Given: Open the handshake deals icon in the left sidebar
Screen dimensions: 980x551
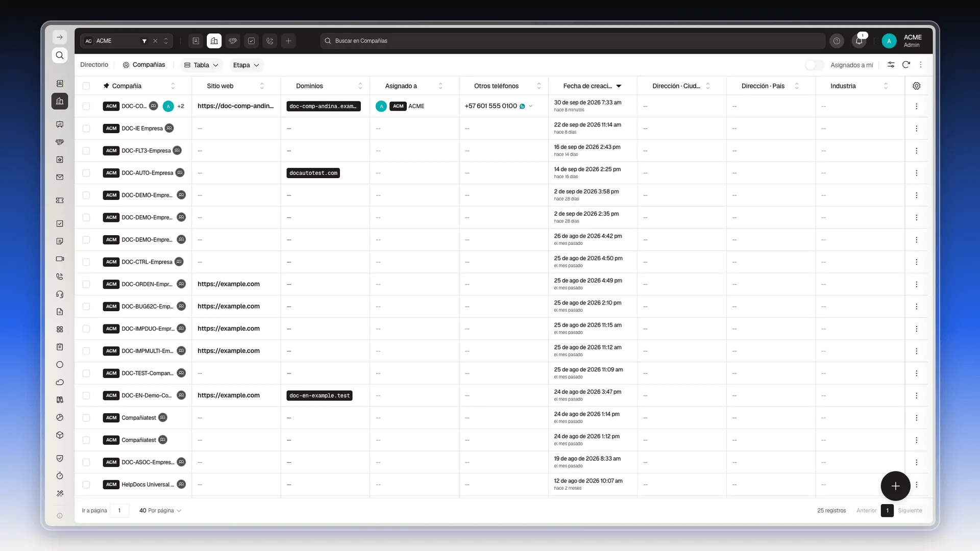Looking at the screenshot, I should (60, 142).
